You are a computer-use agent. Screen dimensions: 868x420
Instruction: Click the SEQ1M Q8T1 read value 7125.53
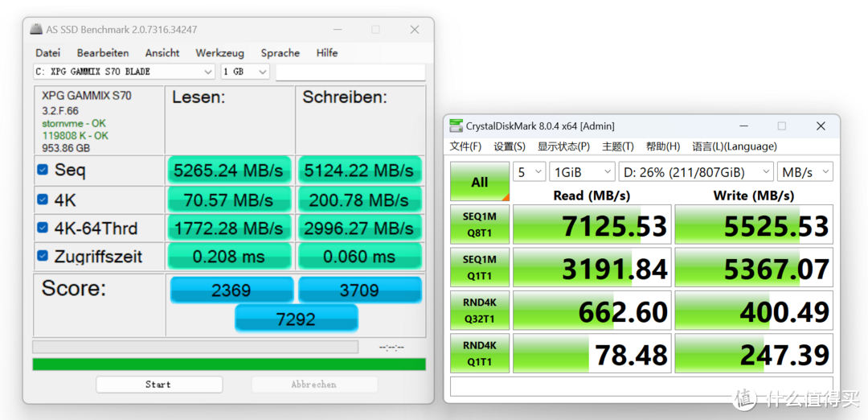click(x=592, y=224)
